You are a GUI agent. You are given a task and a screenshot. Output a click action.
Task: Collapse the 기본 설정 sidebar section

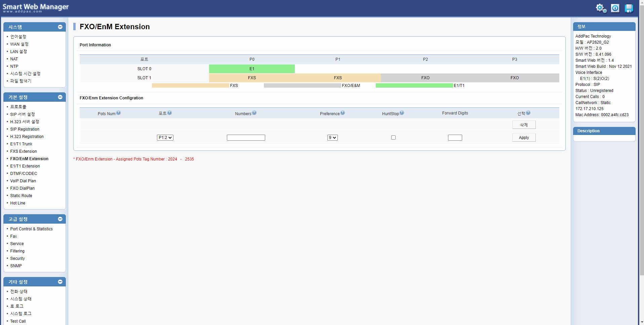(60, 97)
